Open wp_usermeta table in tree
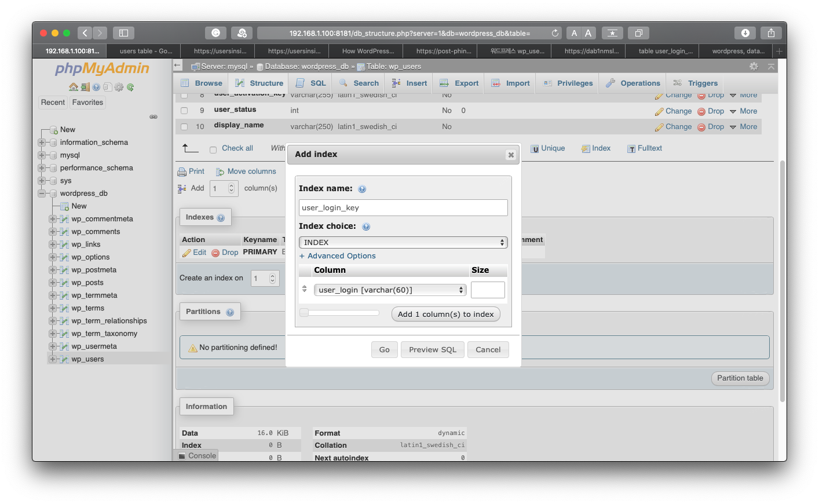This screenshot has width=819, height=504. pyautogui.click(x=94, y=346)
